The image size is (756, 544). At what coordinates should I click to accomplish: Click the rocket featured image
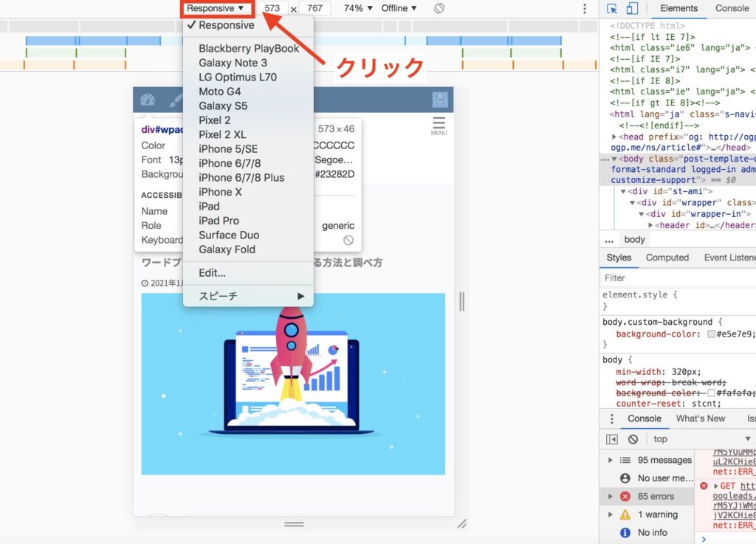[x=293, y=384]
